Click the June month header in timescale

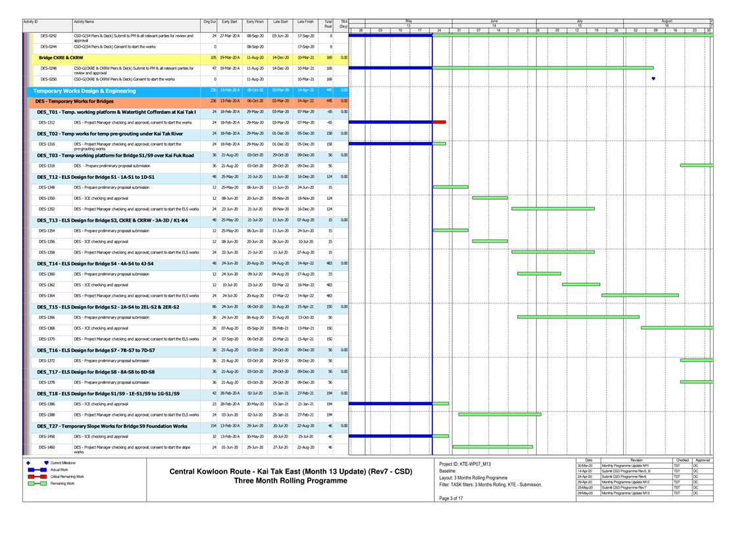(493, 21)
